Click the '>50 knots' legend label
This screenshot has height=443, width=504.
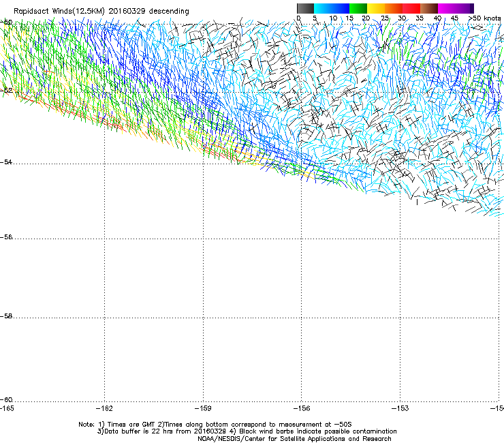pyautogui.click(x=484, y=18)
